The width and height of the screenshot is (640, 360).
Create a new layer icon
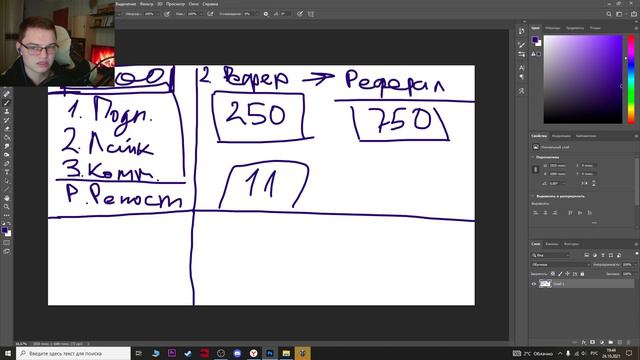click(x=620, y=342)
